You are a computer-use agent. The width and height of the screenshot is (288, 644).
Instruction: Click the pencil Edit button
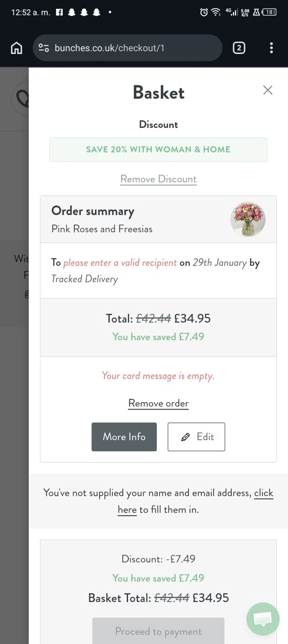pos(196,437)
